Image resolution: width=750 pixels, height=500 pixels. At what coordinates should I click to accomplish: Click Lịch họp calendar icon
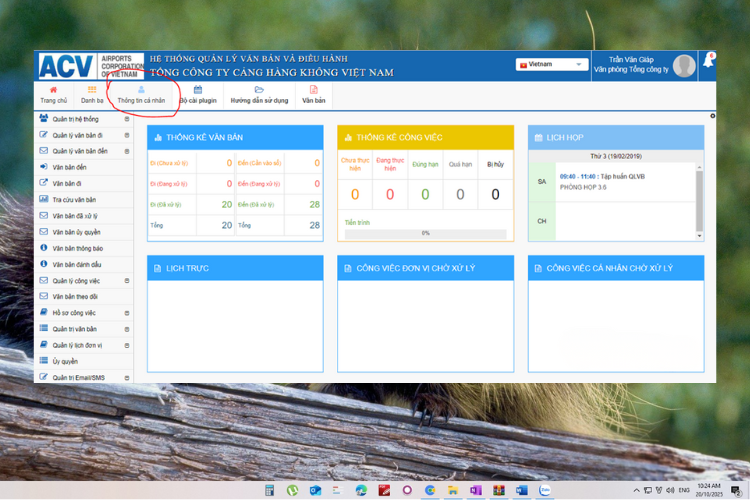click(x=539, y=138)
